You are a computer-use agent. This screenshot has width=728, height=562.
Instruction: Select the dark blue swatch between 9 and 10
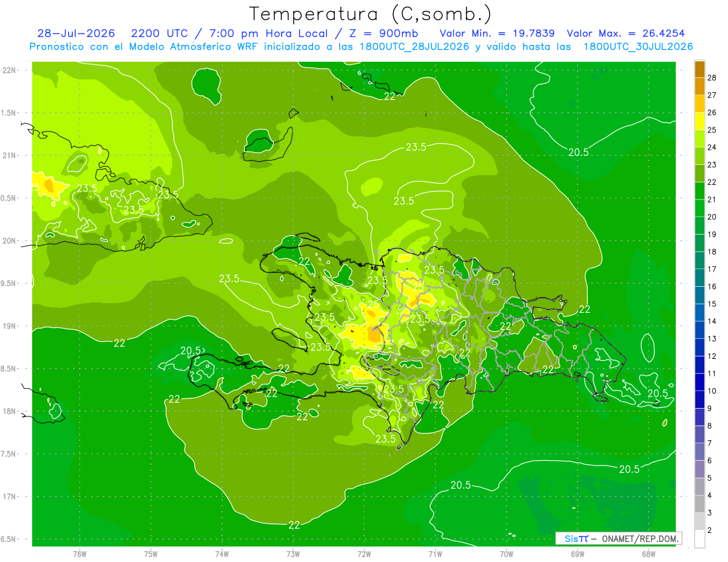pyautogui.click(x=699, y=400)
